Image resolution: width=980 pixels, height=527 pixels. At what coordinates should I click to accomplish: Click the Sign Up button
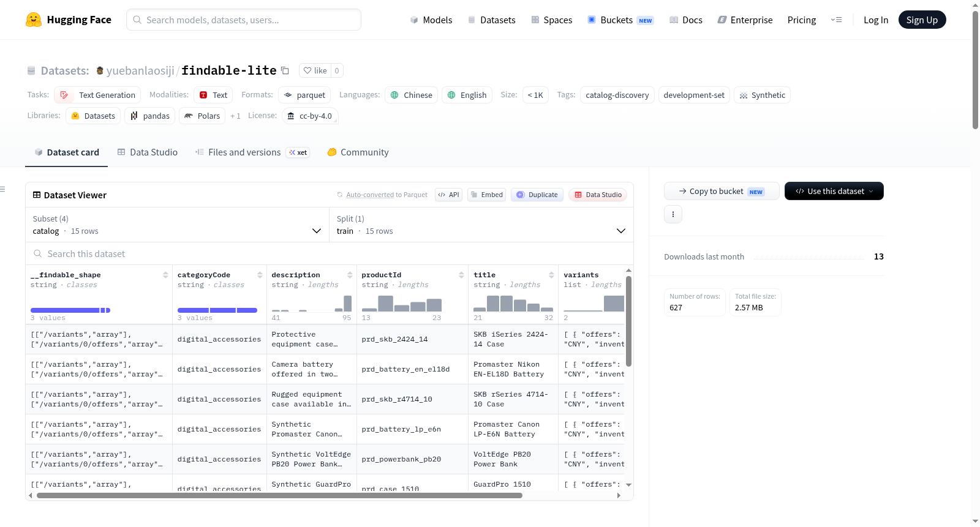(922, 20)
